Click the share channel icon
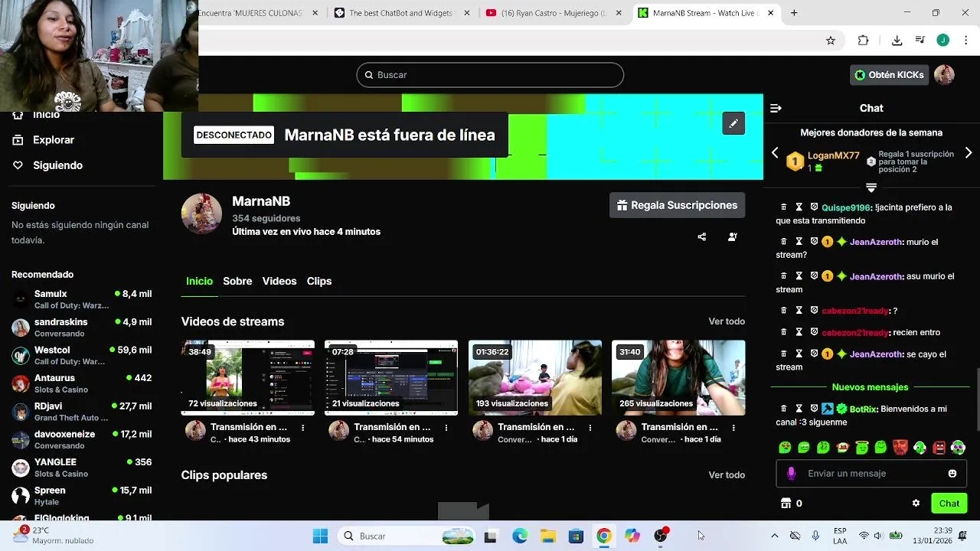980x551 pixels. coord(702,237)
